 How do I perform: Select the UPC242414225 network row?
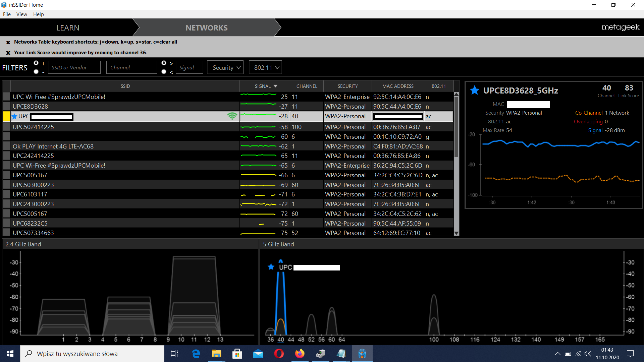(x=228, y=156)
